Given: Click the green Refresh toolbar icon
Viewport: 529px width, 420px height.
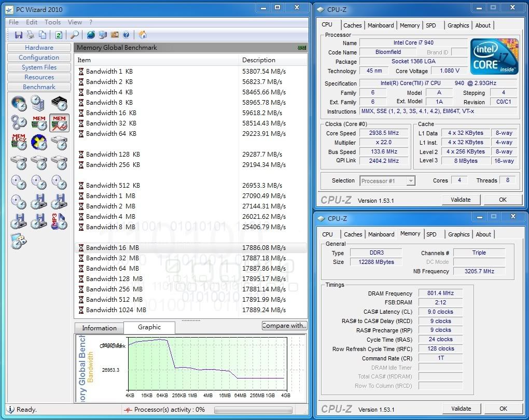Looking at the screenshot, I should point(59,35).
